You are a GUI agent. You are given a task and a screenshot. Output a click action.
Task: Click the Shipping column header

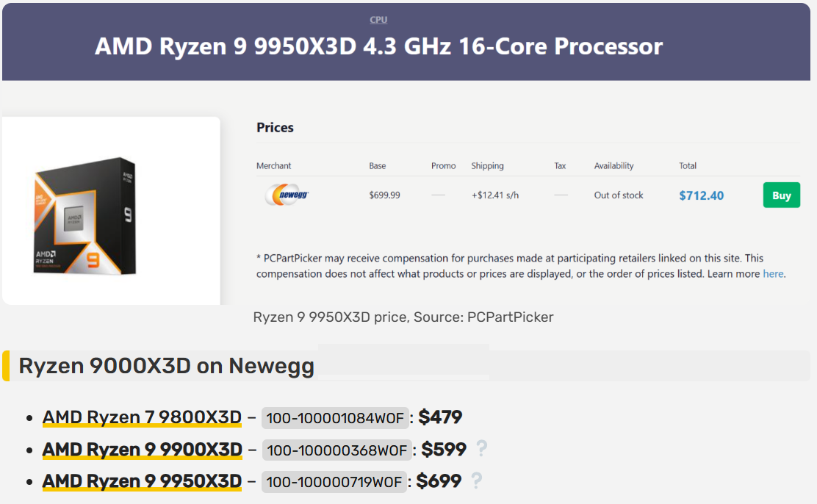coord(487,166)
